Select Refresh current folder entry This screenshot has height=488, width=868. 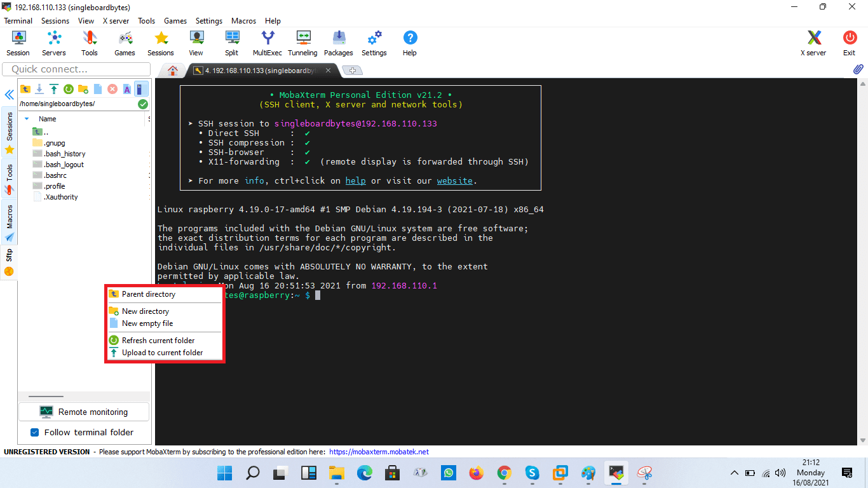(164, 341)
